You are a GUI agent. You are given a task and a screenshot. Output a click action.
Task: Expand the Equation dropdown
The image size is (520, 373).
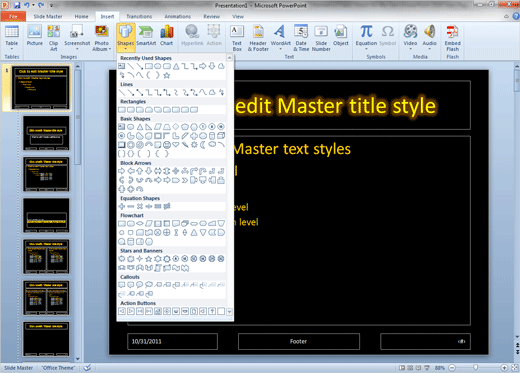[366, 49]
